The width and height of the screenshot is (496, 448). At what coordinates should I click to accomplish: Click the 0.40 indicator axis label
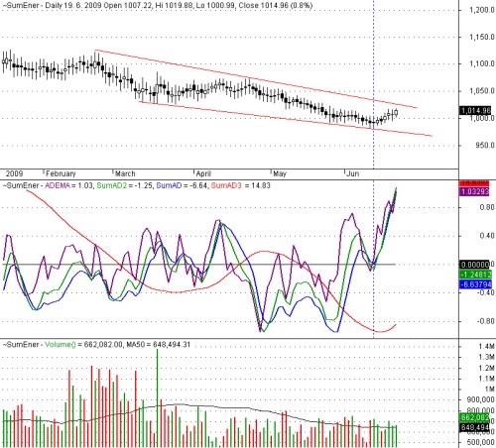click(487, 236)
